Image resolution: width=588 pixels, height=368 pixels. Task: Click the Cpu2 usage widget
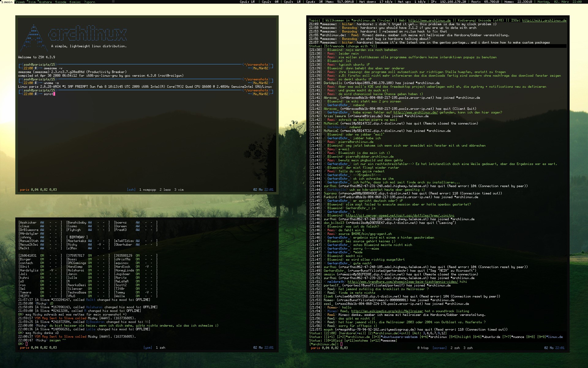pos(270,2)
